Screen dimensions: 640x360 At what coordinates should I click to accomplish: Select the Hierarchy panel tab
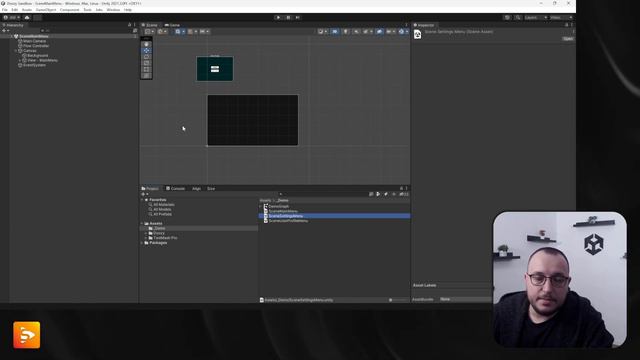[x=13, y=25]
